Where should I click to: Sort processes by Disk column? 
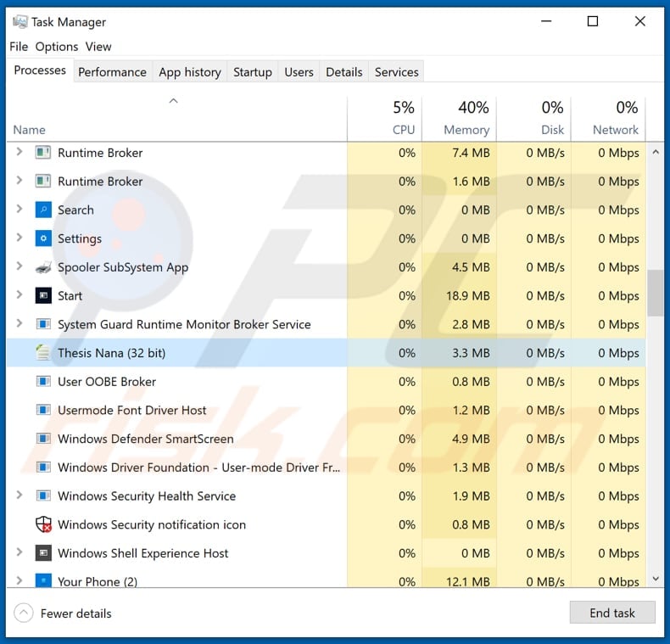point(533,120)
